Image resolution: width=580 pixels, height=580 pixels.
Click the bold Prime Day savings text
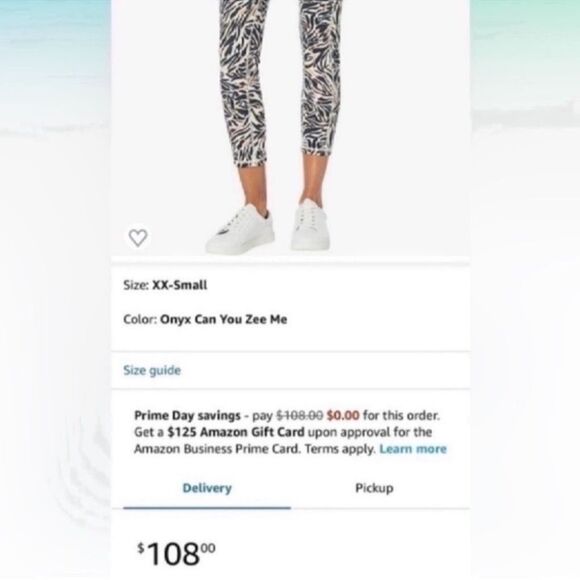pos(187,416)
